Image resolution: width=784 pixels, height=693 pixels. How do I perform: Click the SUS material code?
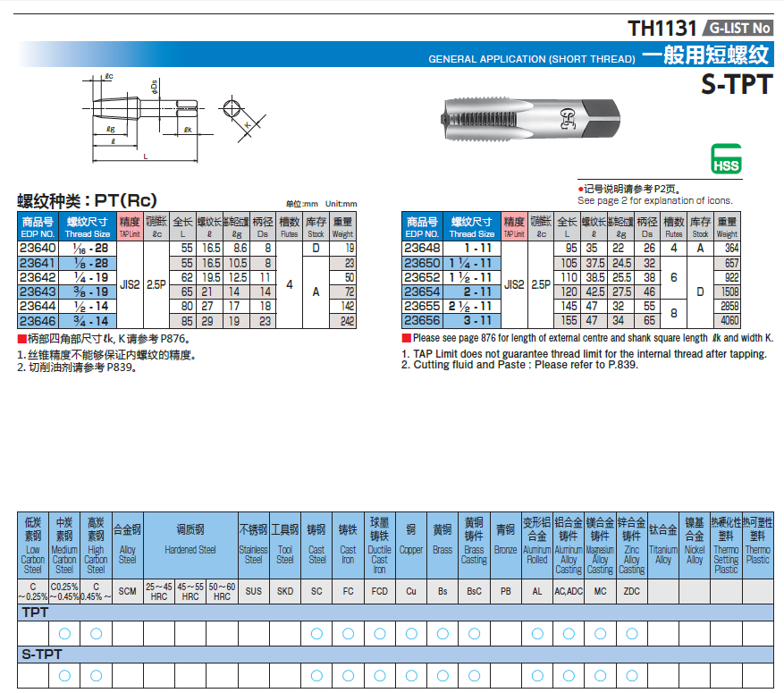pyautogui.click(x=254, y=591)
